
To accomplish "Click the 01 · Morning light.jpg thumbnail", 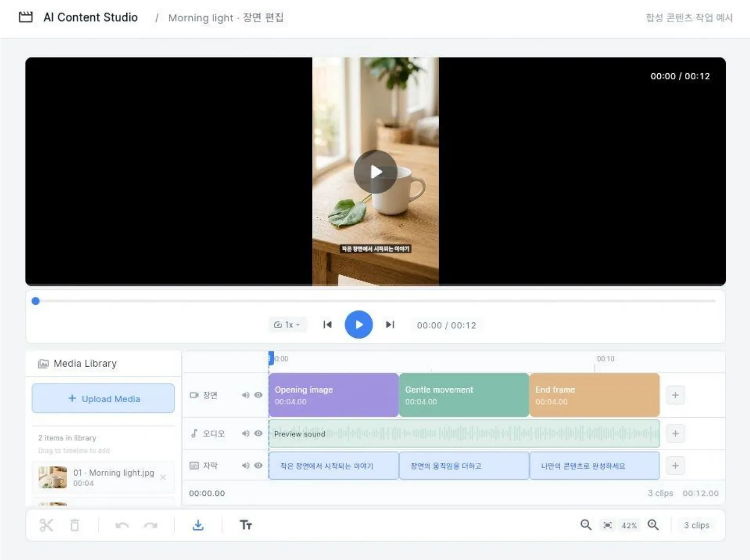I will pos(53,477).
